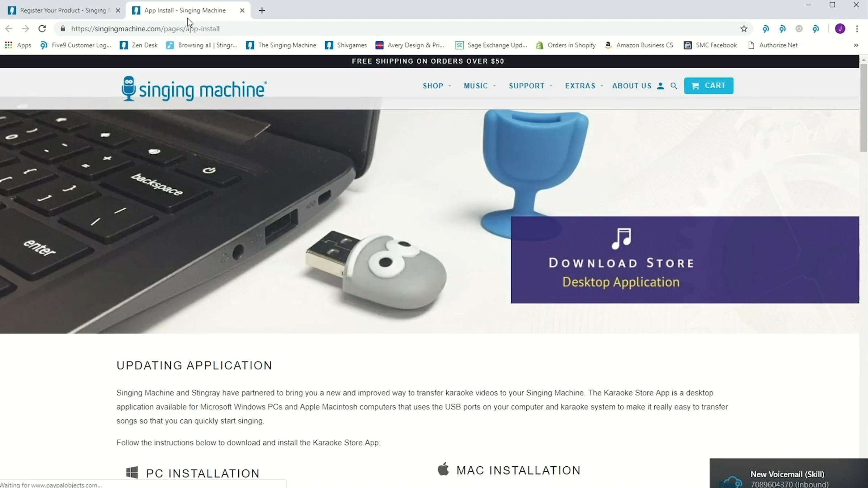Click the purple J profile avatar
The image size is (868, 488).
(x=840, y=29)
